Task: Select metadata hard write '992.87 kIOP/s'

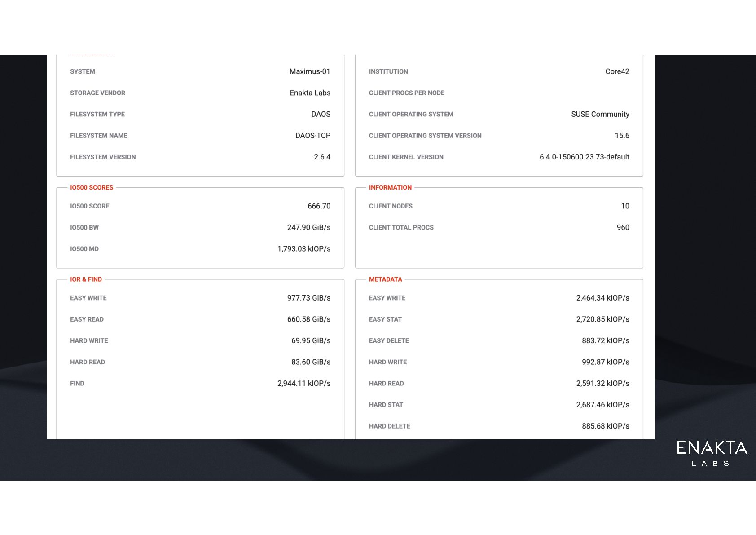Action: (606, 362)
